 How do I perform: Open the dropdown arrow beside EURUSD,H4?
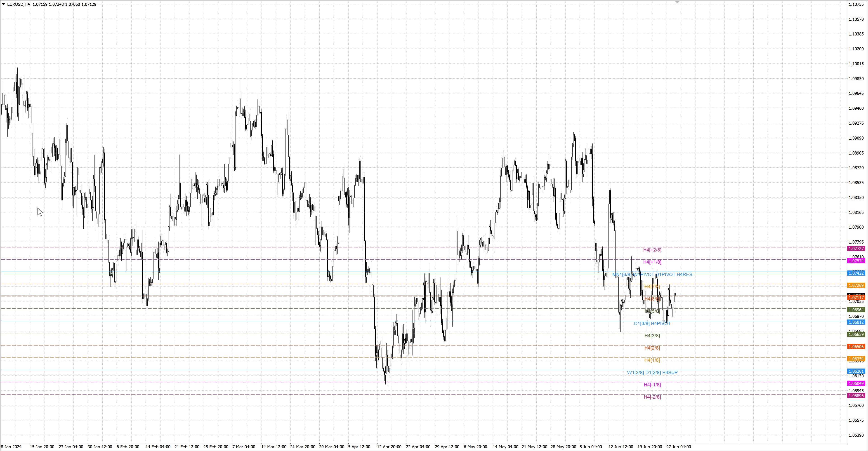3,4
